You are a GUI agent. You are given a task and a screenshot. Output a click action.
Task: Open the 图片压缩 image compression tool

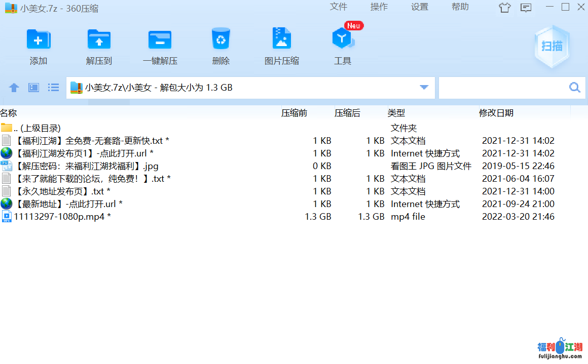tap(282, 39)
